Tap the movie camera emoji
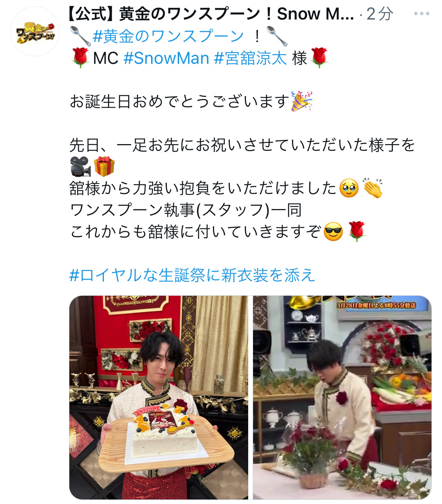The width and height of the screenshot is (442, 504). [81, 167]
